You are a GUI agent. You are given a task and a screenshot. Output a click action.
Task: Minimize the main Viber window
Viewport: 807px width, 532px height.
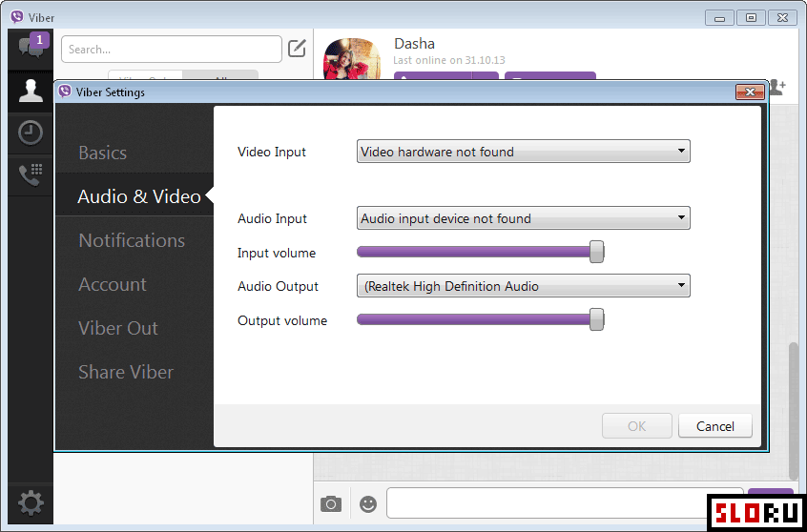(720, 18)
